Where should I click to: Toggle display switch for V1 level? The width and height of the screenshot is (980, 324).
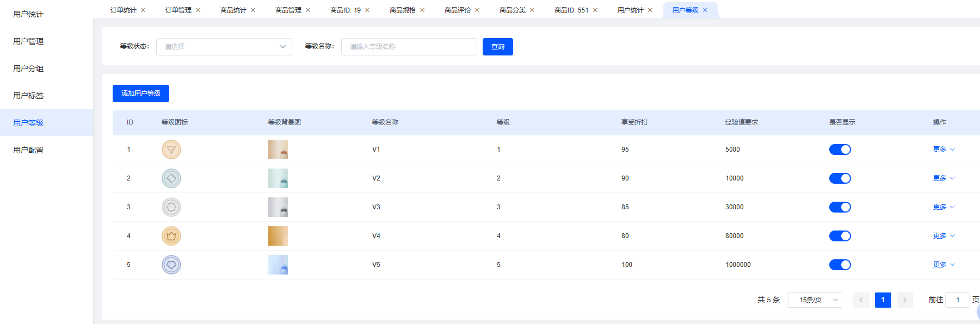[x=840, y=149]
